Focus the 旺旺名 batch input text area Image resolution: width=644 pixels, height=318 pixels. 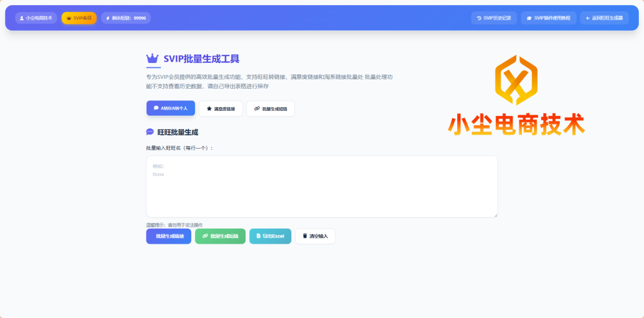pyautogui.click(x=321, y=186)
